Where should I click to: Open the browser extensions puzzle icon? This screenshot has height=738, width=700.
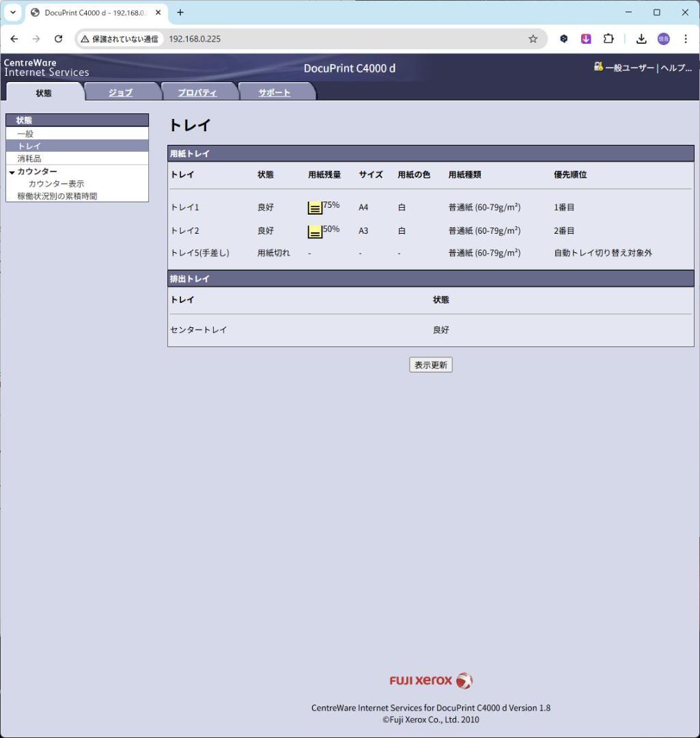[x=608, y=39]
